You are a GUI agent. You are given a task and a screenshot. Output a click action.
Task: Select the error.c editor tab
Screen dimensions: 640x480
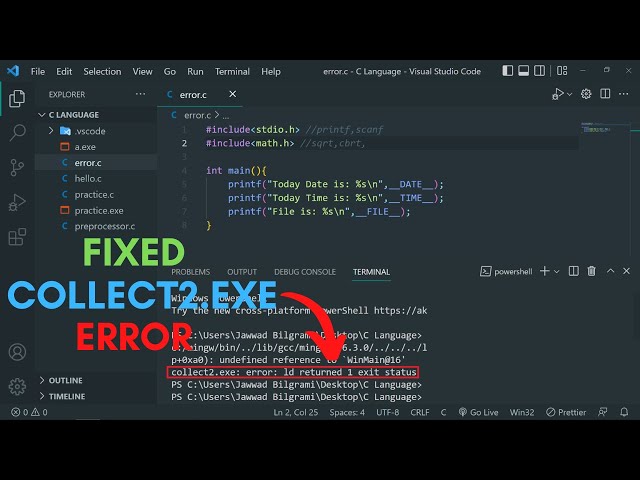click(200, 95)
